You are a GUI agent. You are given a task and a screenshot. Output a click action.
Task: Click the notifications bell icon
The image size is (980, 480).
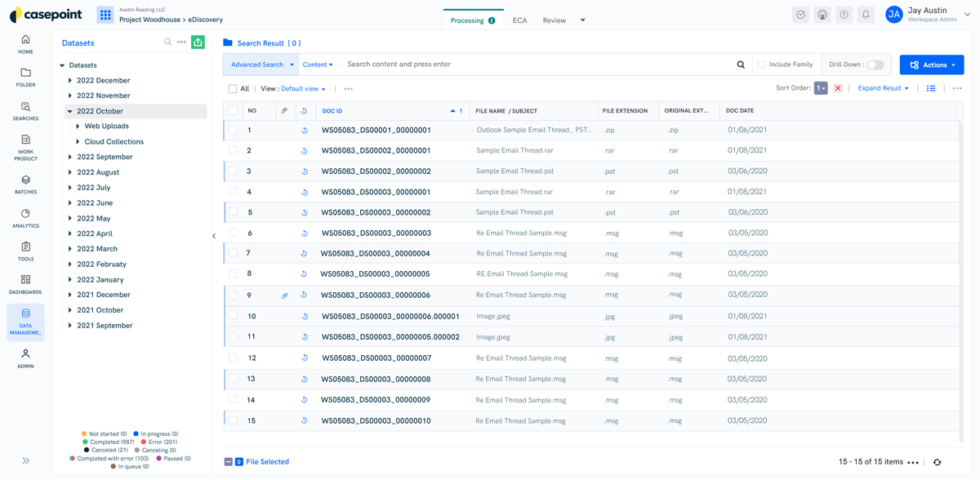866,14
